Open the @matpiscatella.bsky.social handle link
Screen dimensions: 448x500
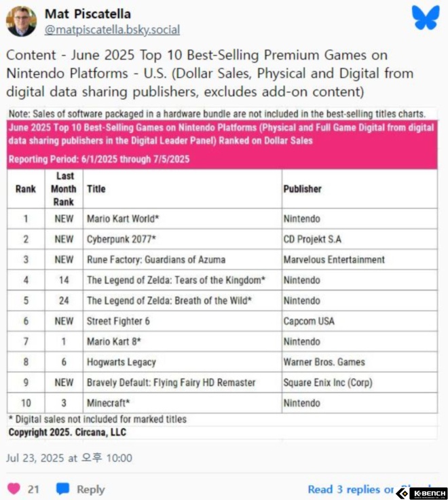coord(112,30)
